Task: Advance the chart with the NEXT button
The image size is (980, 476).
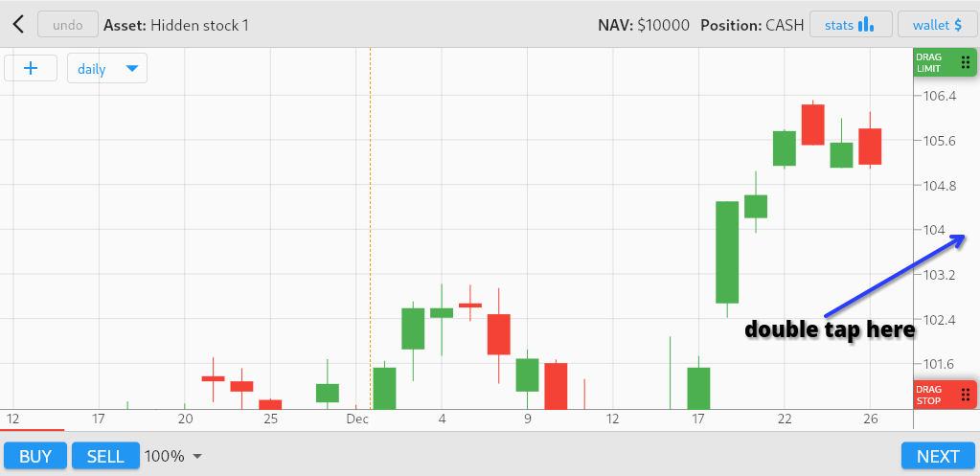Action: tap(938, 457)
